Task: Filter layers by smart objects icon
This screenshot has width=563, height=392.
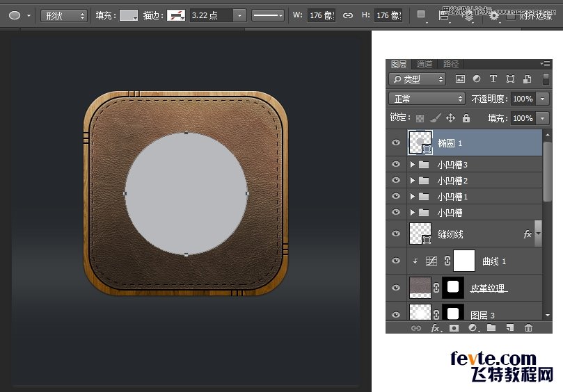Action: point(527,79)
